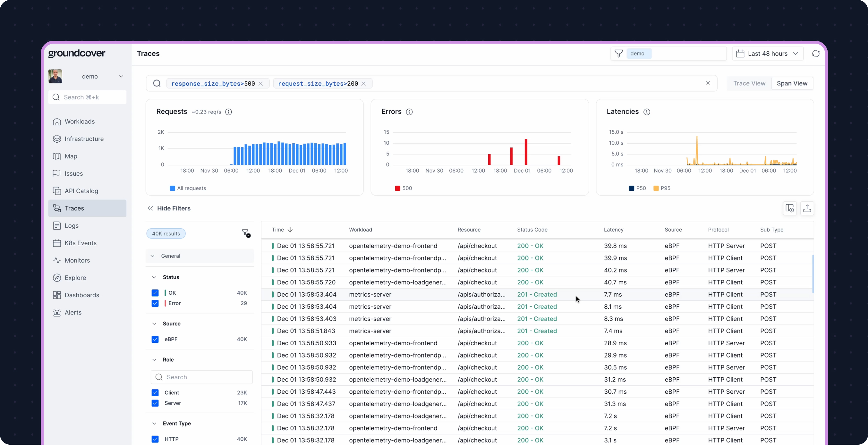Switch to Trace View tab

[749, 83]
